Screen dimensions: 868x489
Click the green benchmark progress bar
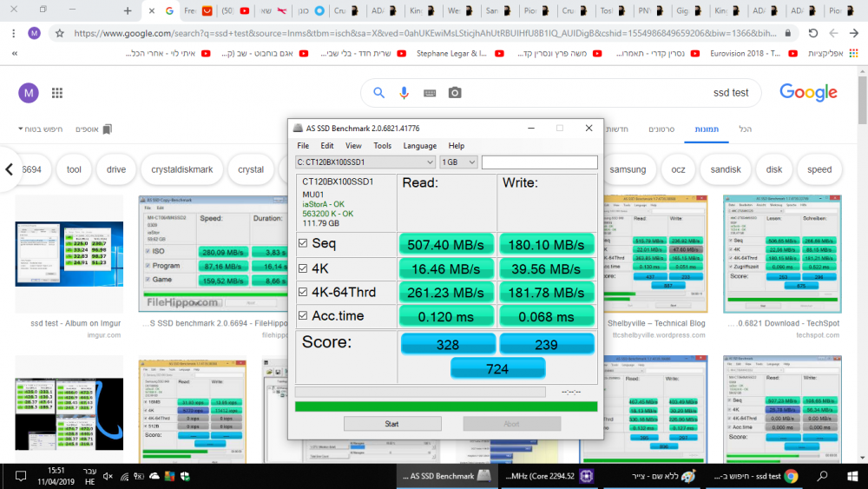(446, 407)
